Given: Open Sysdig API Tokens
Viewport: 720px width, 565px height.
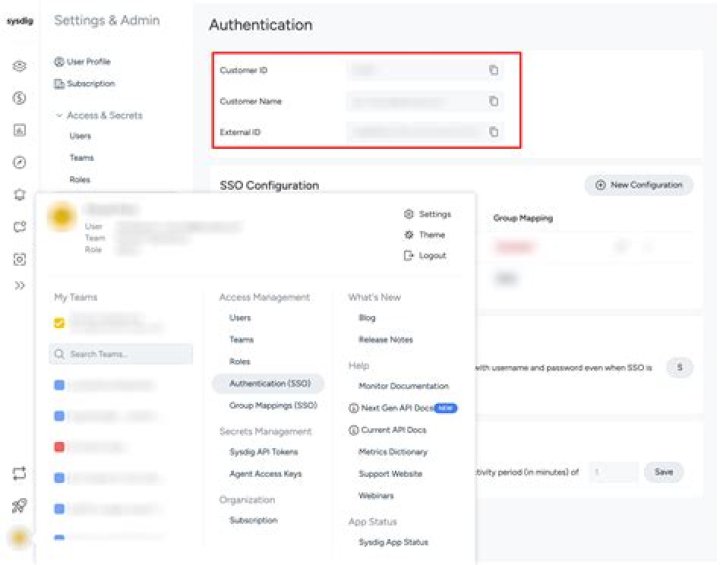Looking at the screenshot, I should tap(264, 452).
